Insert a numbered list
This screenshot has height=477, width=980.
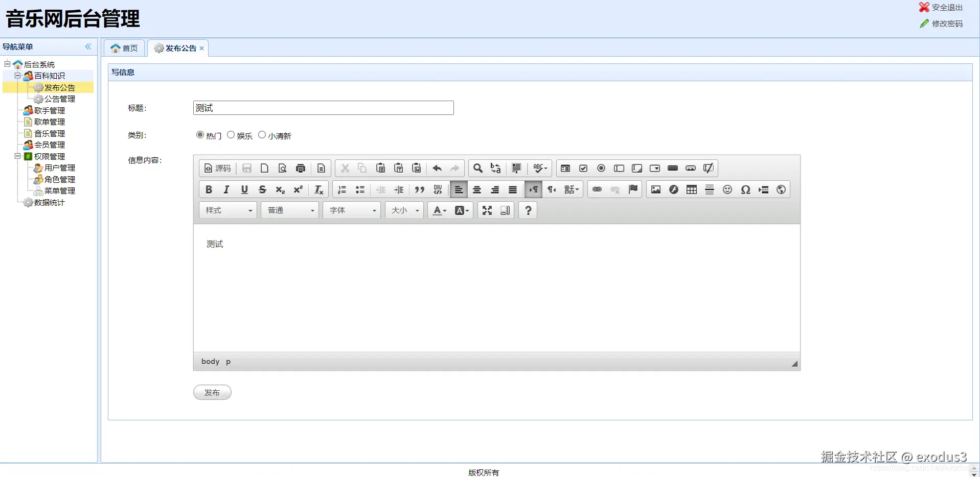click(342, 189)
